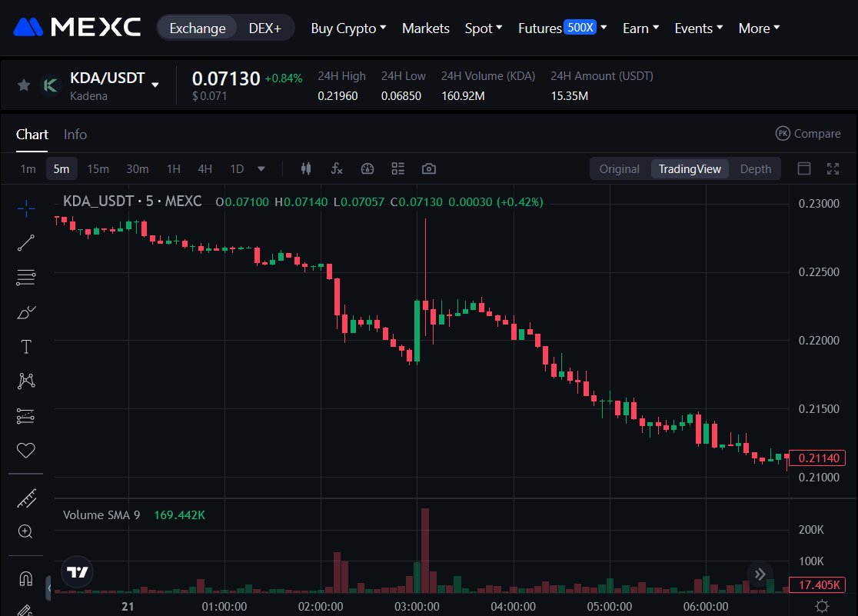The height and width of the screenshot is (616, 858).
Task: Select the Depth chart view
Action: tap(756, 168)
